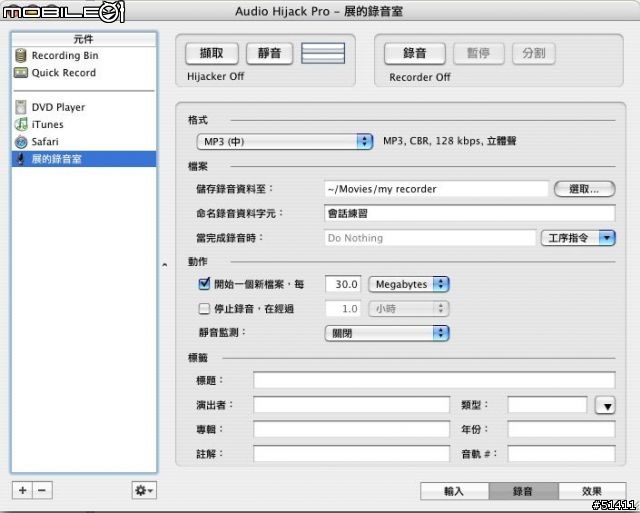Click the 音軌 # track number field
Screen dimensions: 640x513
pos(561,454)
